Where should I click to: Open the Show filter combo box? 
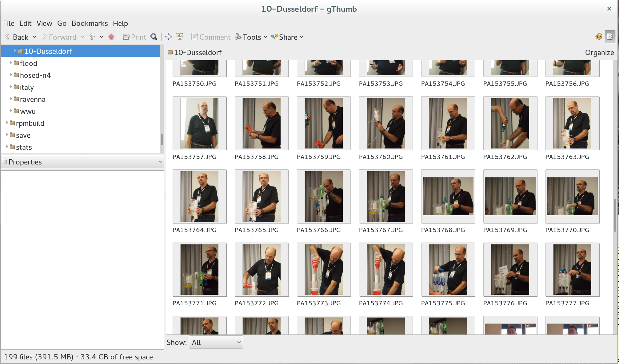216,342
